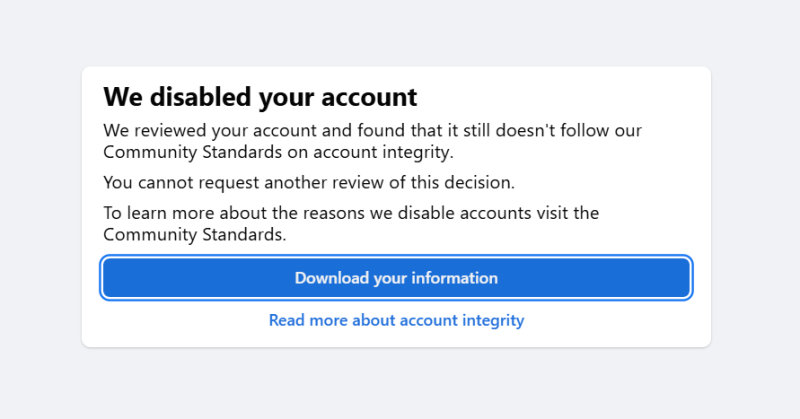The width and height of the screenshot is (800, 419).
Task: Click the word "decision" in second paragraph
Action: point(480,183)
